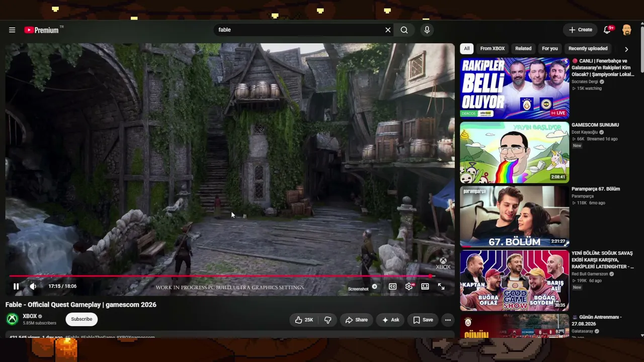
Task: Select the 'All' filter chip
Action: [x=467, y=49]
